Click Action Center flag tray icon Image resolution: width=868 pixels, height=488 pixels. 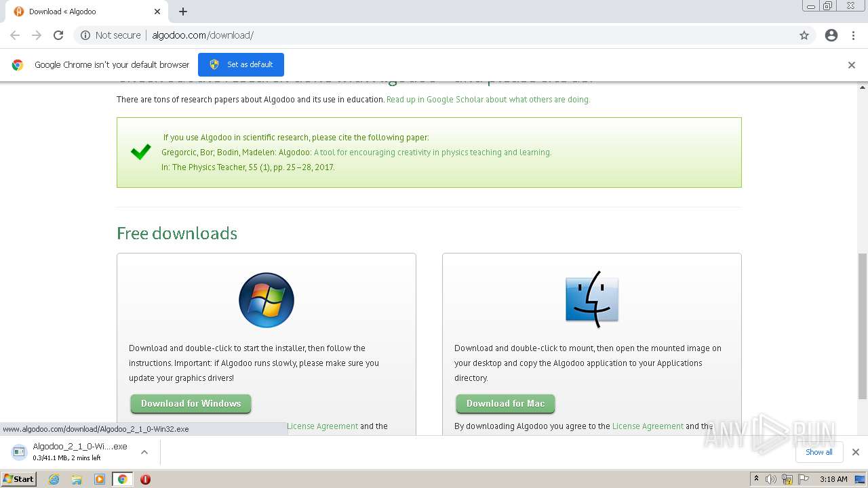[x=804, y=479]
